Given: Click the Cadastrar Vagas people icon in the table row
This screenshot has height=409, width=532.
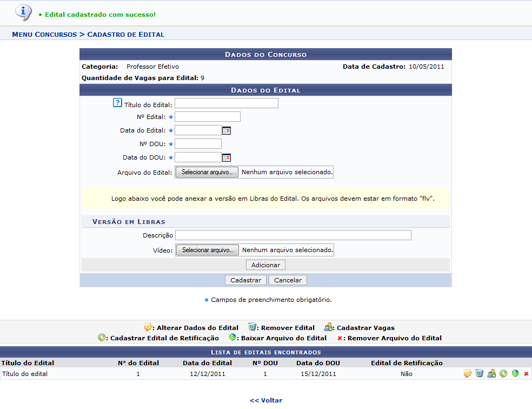Looking at the screenshot, I should (x=491, y=374).
